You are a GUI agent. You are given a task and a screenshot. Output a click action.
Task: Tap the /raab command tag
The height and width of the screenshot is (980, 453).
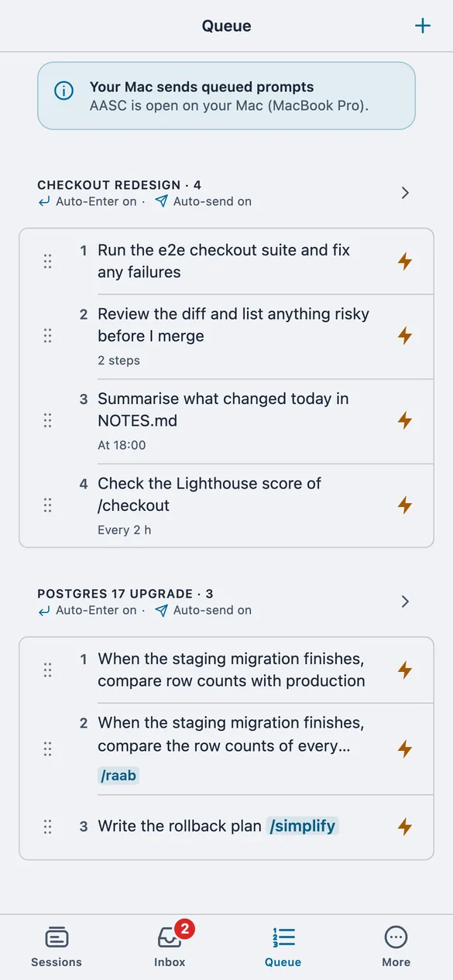coord(118,775)
